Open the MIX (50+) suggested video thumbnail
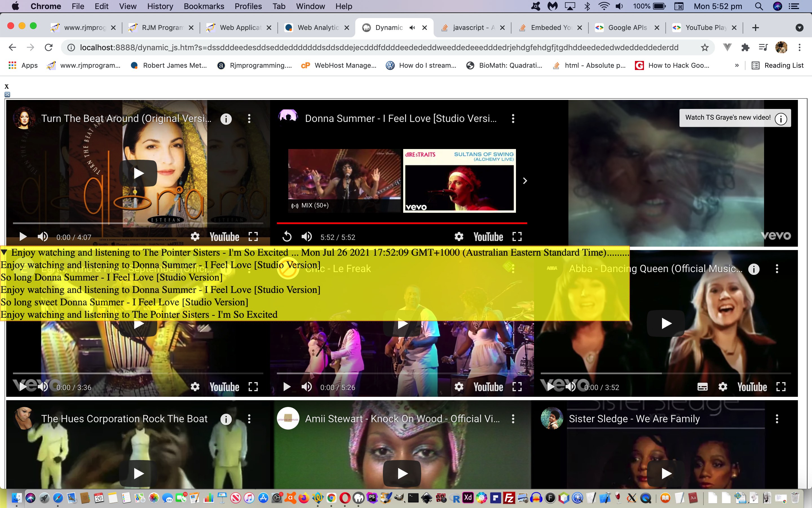The height and width of the screenshot is (508, 812). pos(345,181)
